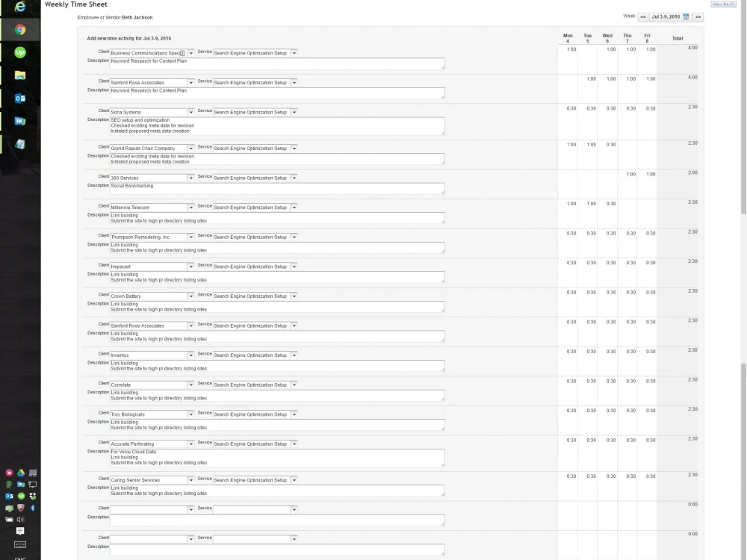Click the first empty Service combo box
This screenshot has height=560, width=747.
click(255, 509)
